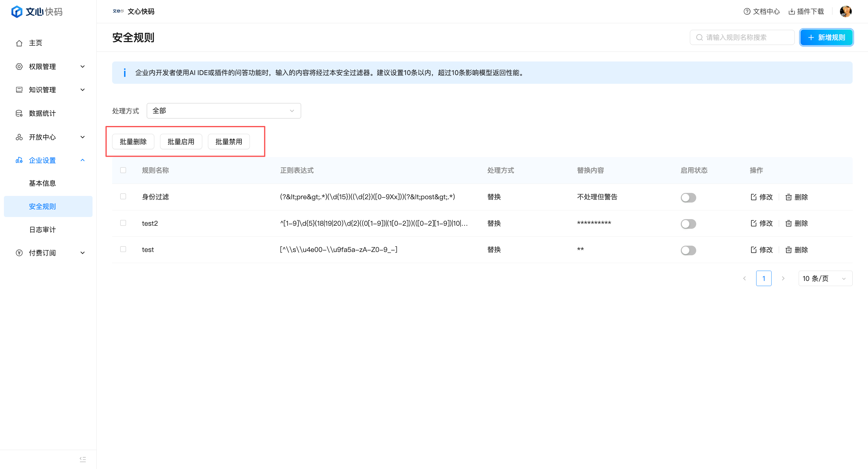Open 日志审计 in the sidebar
The width and height of the screenshot is (868, 469).
[x=42, y=230]
